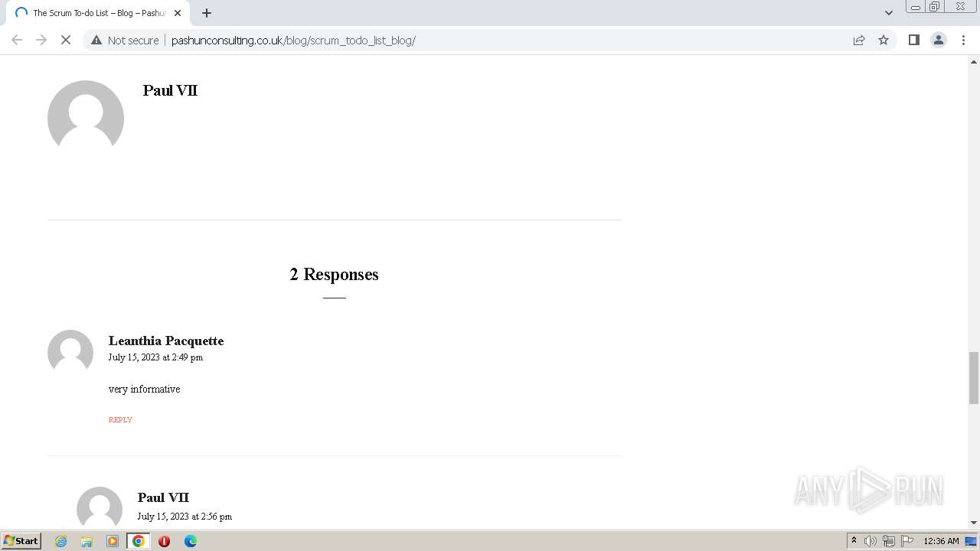The width and height of the screenshot is (980, 551).
Task: Expand the tab search dropdown
Action: click(889, 13)
